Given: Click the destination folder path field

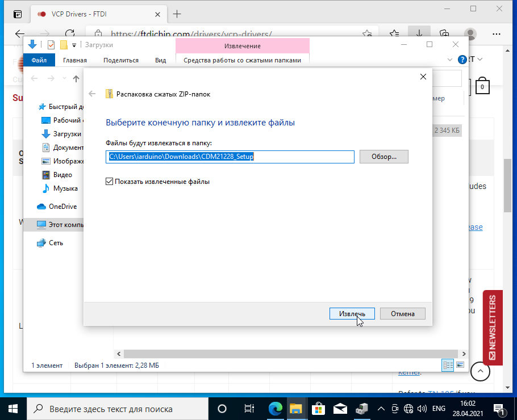Looking at the screenshot, I should (x=230, y=157).
